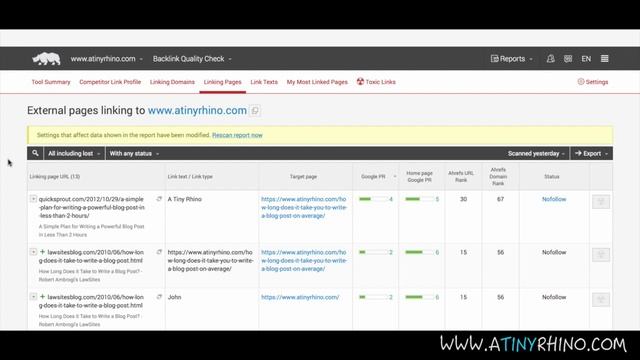Click quicksprout.com linking page URL text
This screenshot has width=640, height=360.
[91, 207]
